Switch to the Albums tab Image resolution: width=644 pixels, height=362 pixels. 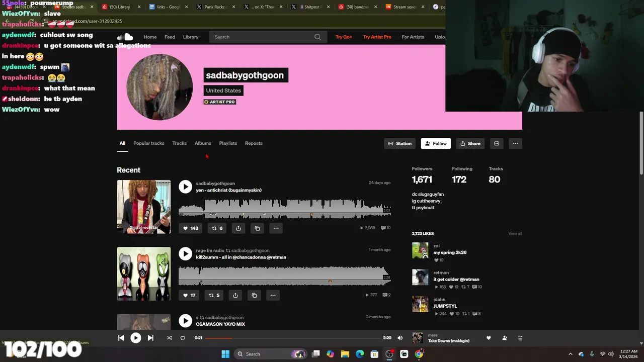coord(203,143)
